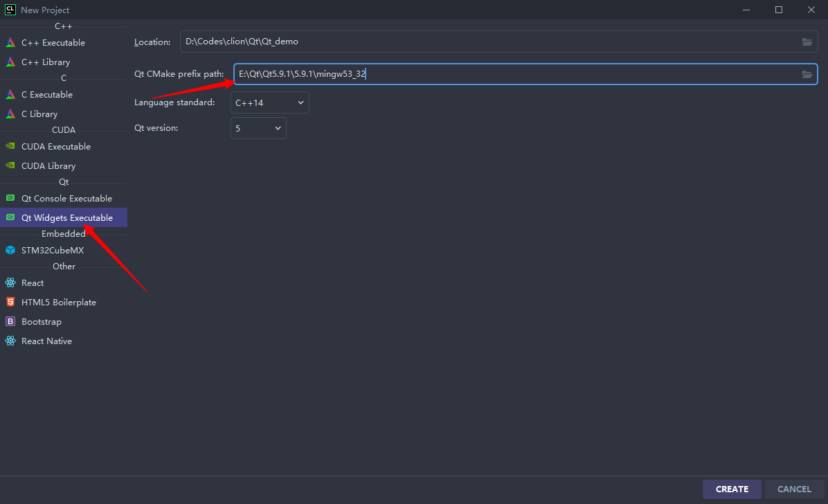Choose the React project template

click(x=64, y=282)
